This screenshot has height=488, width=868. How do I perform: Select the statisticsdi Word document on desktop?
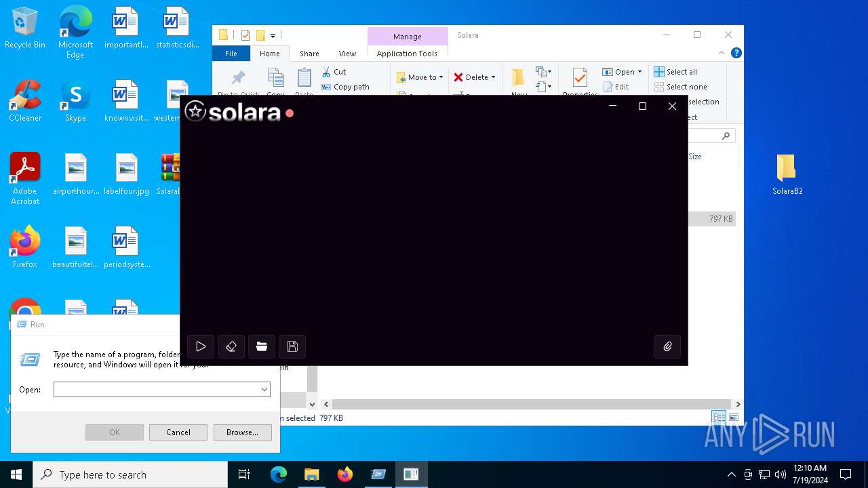click(177, 28)
